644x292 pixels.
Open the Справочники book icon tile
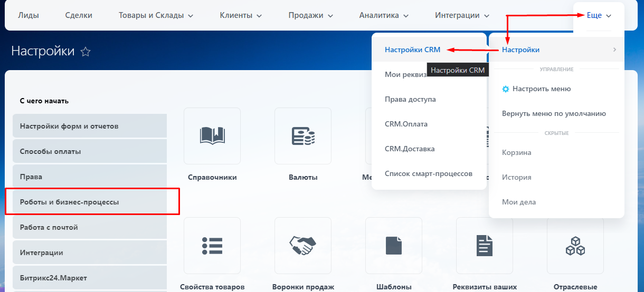(x=212, y=136)
